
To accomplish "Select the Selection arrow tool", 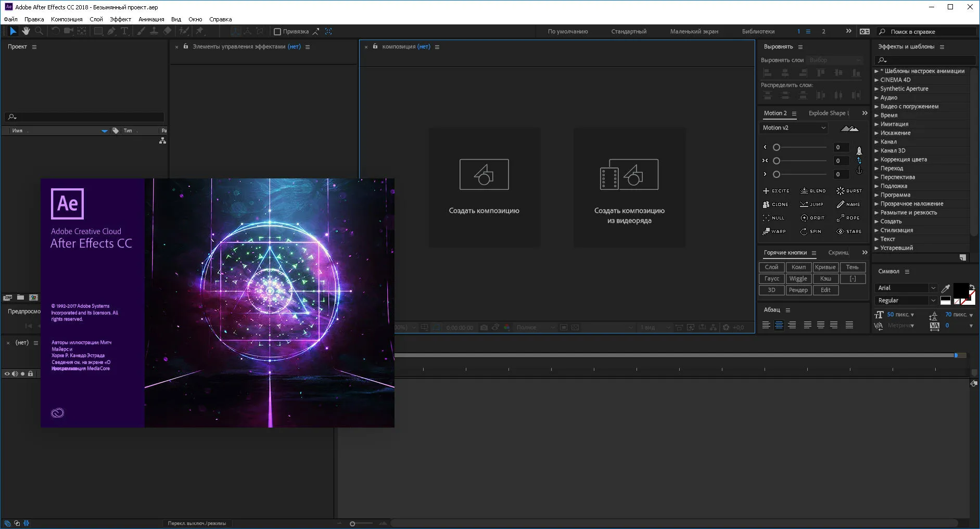I will click(13, 31).
